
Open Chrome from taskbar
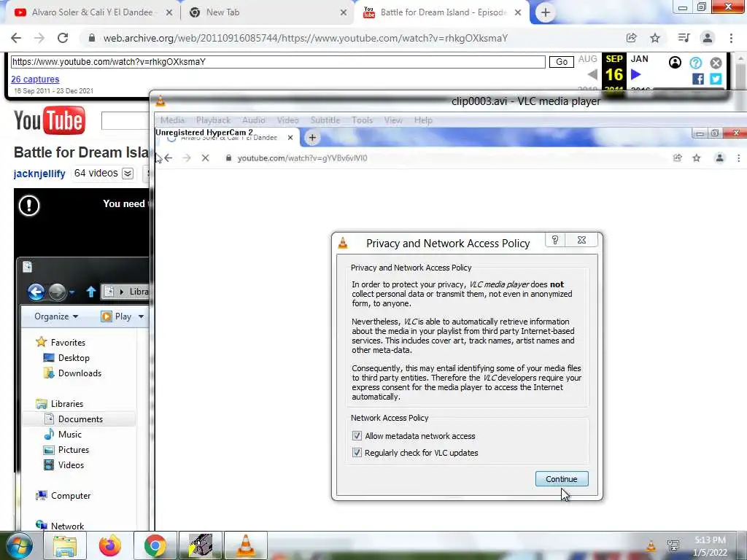click(155, 545)
